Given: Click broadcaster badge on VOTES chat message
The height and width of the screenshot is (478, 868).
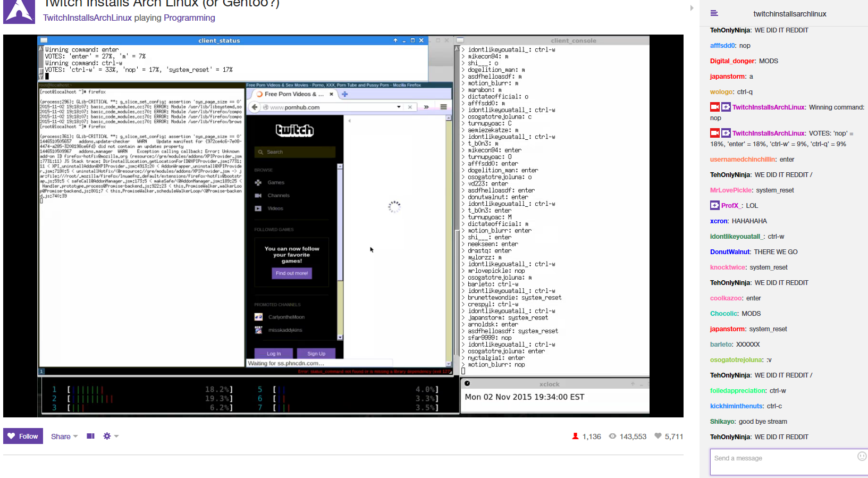Looking at the screenshot, I should coord(715,133).
